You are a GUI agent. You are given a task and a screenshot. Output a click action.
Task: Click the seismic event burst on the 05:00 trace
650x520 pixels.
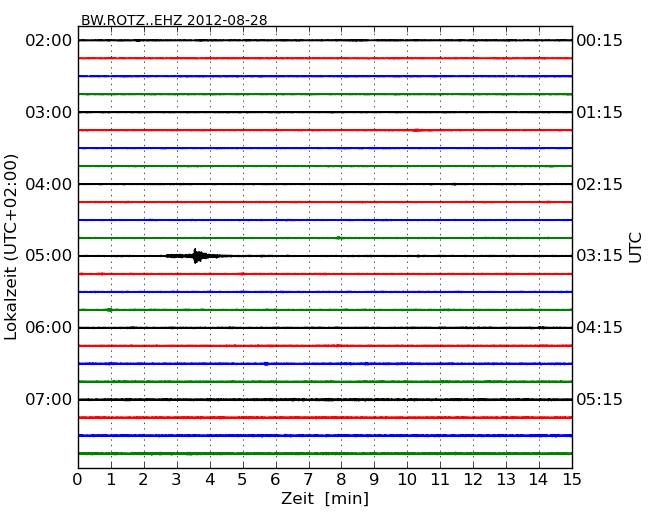196,256
